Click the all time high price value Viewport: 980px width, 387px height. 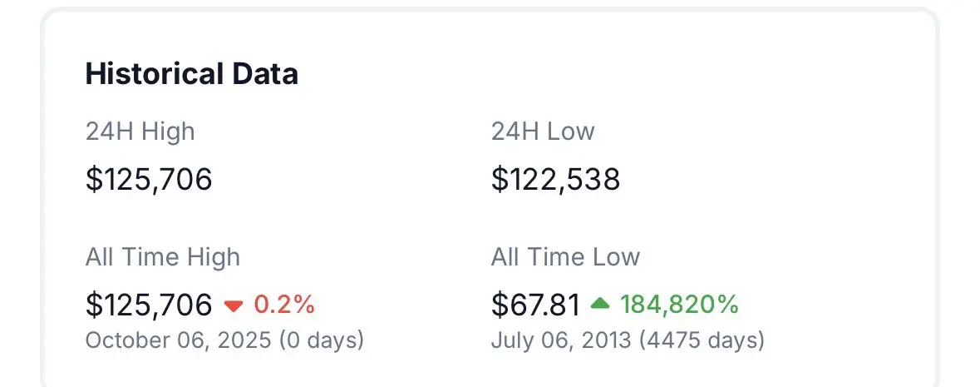tap(149, 305)
